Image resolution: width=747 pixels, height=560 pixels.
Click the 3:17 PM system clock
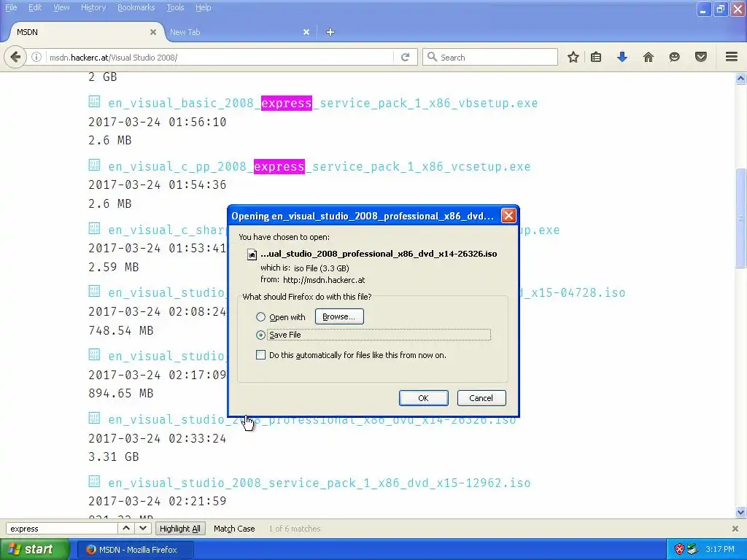pyautogui.click(x=720, y=550)
